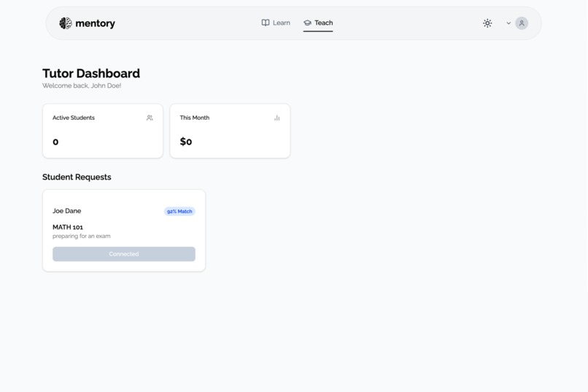Image resolution: width=588 pixels, height=392 pixels.
Task: Click the bar chart icon in This Month card
Action: coord(277,118)
